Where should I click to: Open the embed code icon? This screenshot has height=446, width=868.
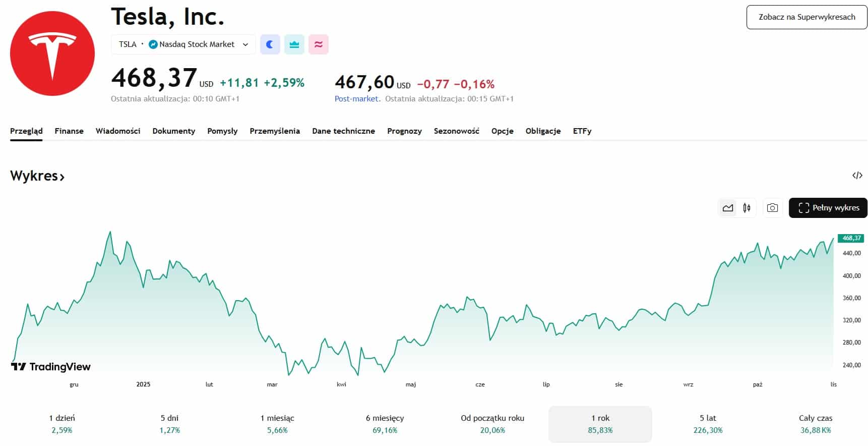(x=857, y=176)
